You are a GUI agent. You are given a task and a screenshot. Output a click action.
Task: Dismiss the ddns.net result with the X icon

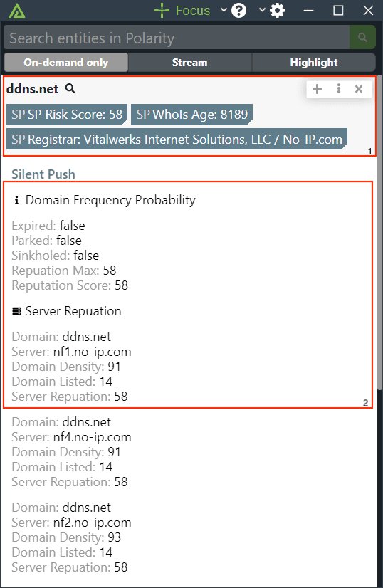[359, 89]
